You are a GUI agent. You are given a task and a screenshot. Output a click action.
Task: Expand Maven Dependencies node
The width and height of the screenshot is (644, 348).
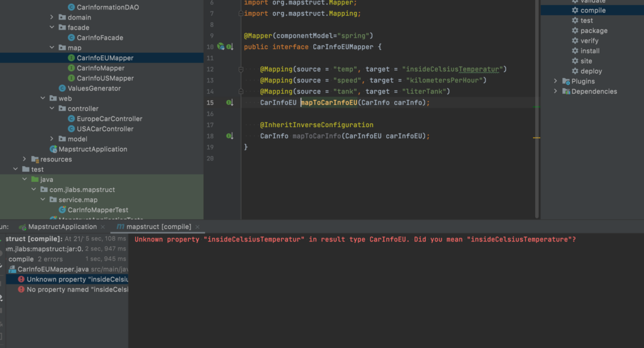(556, 91)
